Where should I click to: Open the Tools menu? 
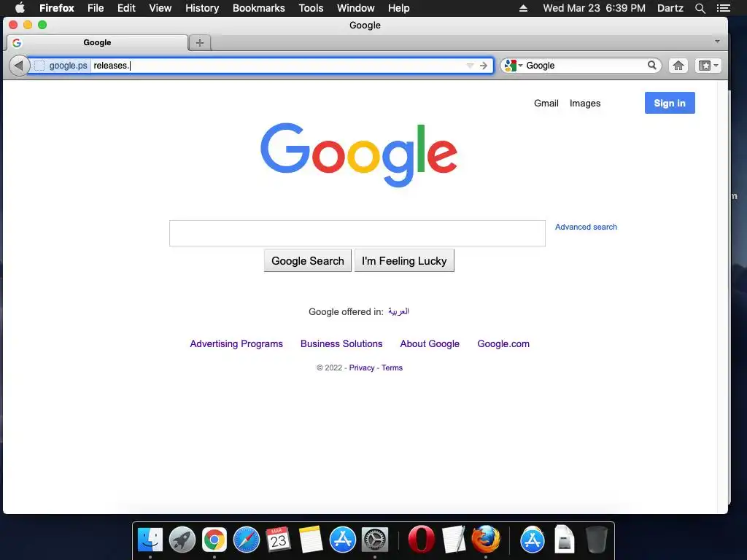pyautogui.click(x=311, y=8)
